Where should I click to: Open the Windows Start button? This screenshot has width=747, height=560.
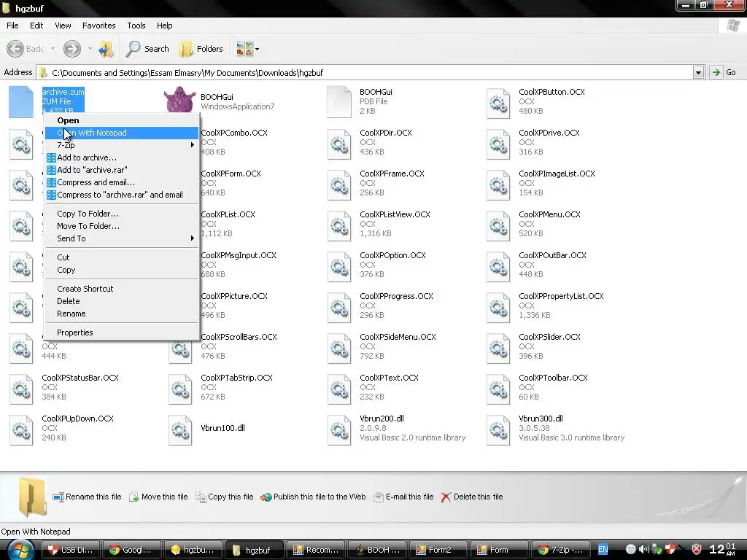[21, 550]
